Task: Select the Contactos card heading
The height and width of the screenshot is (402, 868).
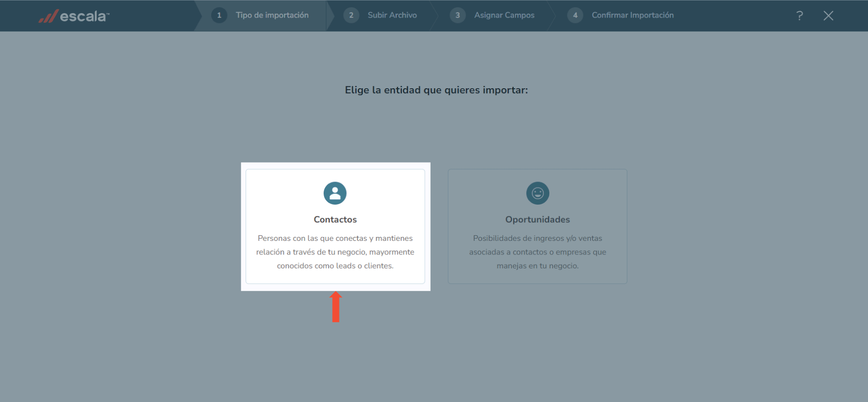Action: (335, 220)
